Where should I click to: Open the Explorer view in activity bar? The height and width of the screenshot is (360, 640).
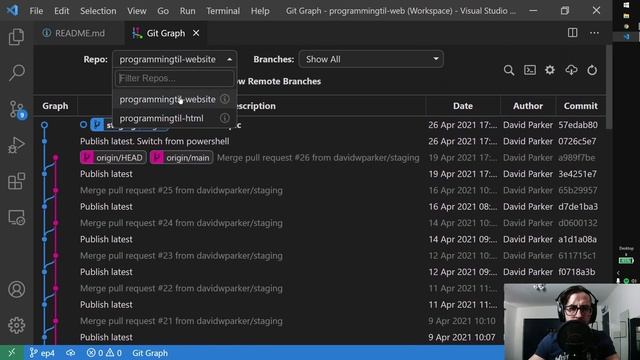click(x=16, y=37)
